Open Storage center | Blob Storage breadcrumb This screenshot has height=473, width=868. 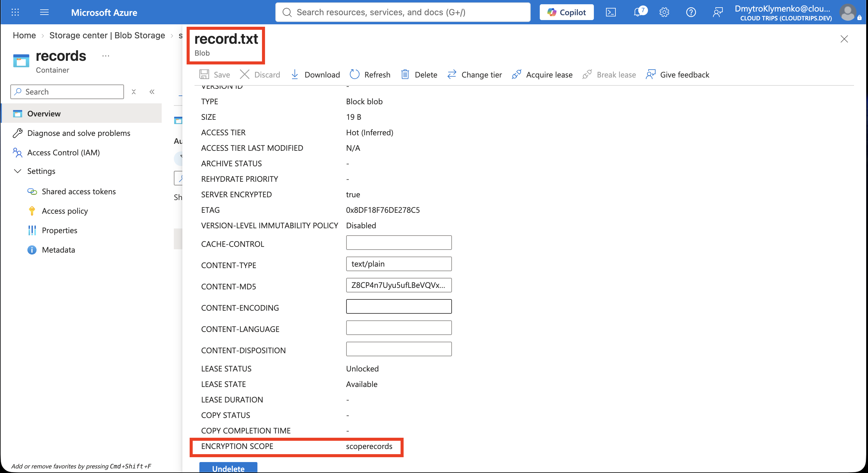click(107, 35)
